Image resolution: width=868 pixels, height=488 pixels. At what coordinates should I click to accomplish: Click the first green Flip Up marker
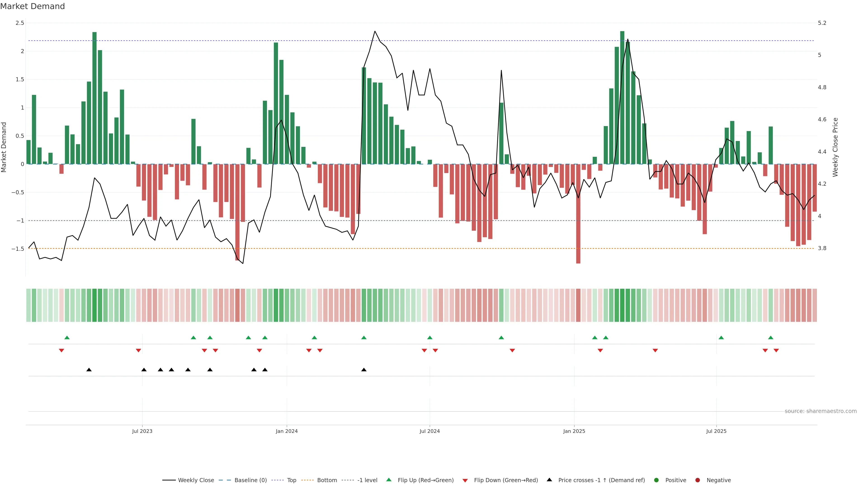click(x=67, y=338)
